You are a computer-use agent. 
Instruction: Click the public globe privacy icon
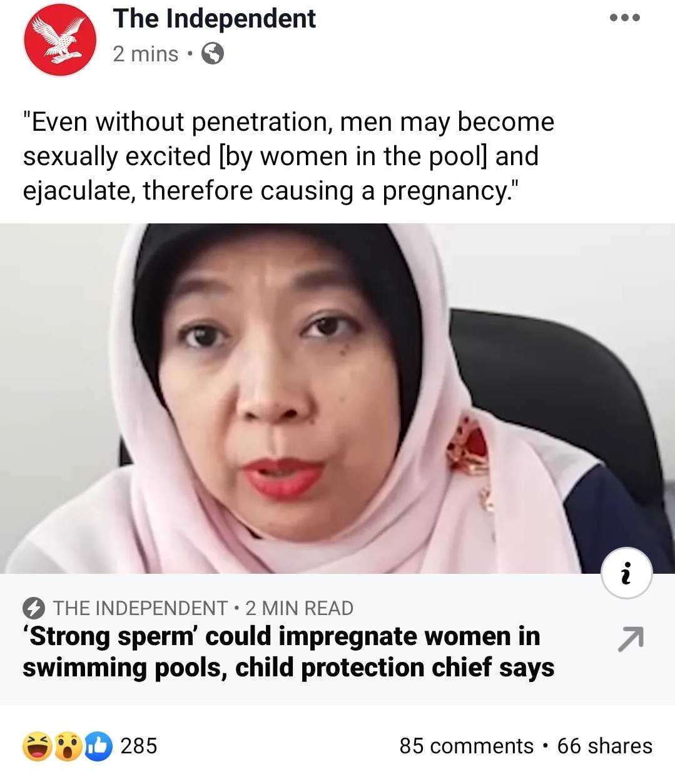click(213, 54)
